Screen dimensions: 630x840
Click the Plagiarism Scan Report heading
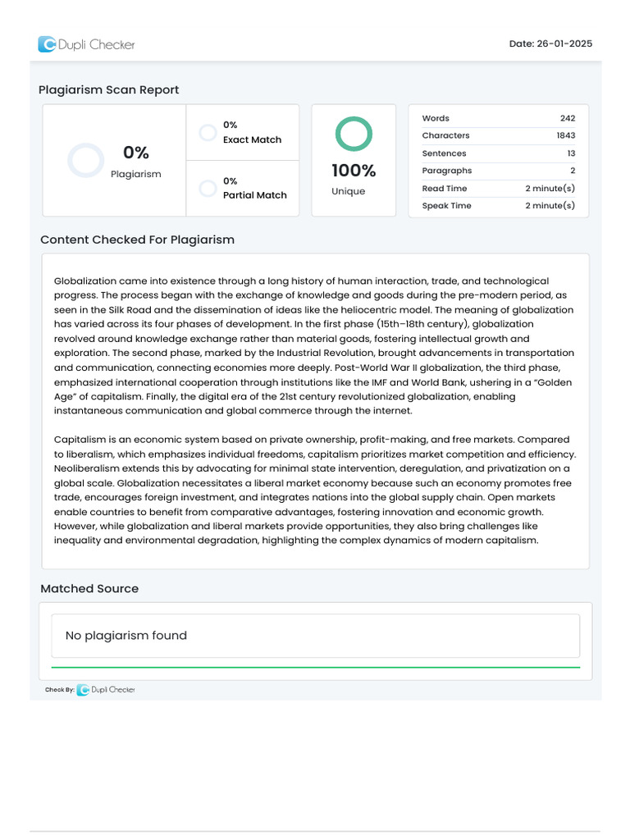tap(108, 89)
